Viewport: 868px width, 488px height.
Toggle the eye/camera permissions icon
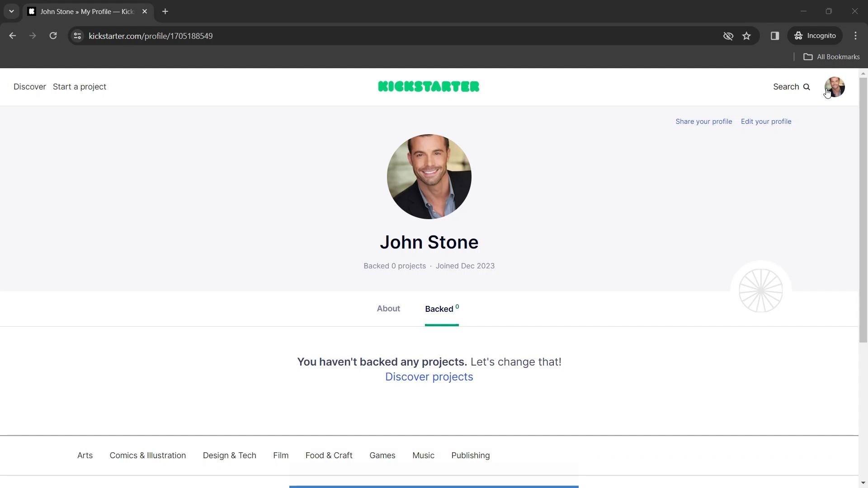[x=728, y=36]
